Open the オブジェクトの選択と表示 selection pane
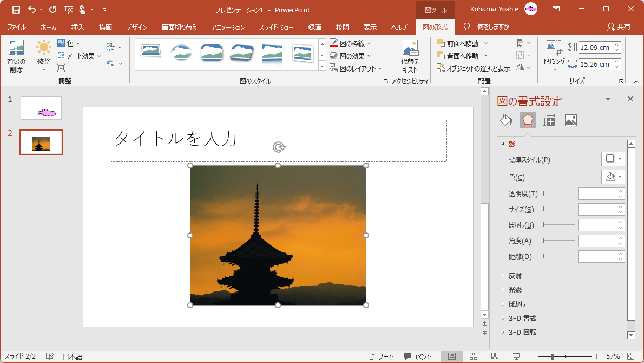This screenshot has height=363, width=644. 474,68
